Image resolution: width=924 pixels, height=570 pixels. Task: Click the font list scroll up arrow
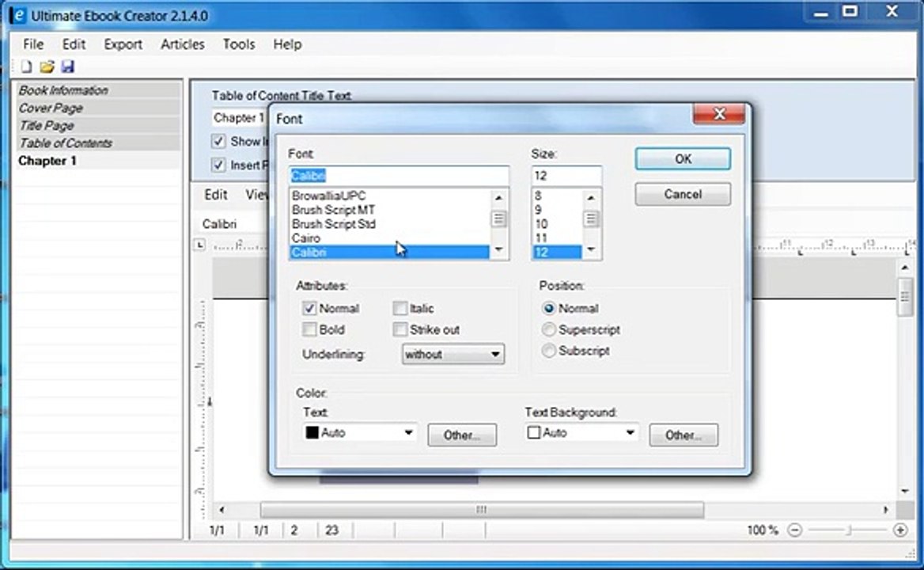pyautogui.click(x=498, y=197)
